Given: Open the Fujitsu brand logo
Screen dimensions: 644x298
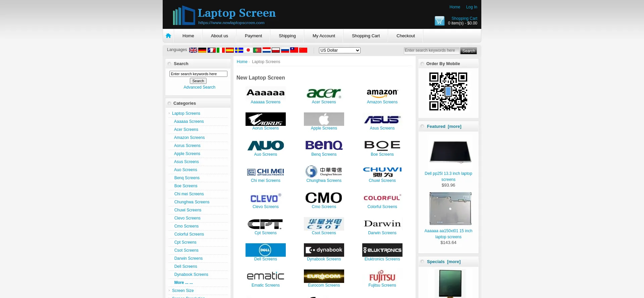Looking at the screenshot, I should (382, 276).
